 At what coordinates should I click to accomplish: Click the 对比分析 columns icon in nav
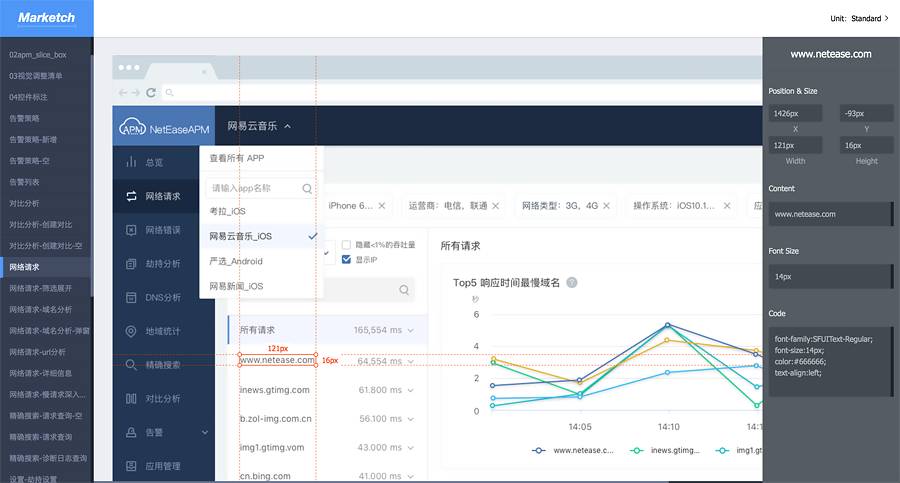pos(131,399)
